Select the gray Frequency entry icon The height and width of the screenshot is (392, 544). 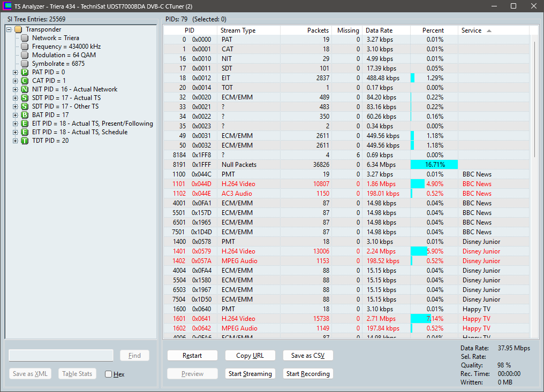coord(25,47)
